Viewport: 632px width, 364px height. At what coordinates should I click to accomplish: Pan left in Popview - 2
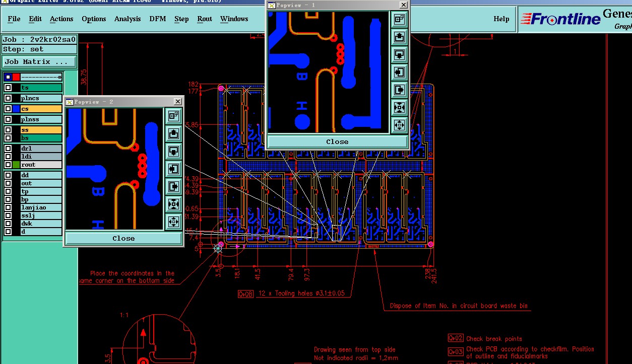(x=173, y=169)
